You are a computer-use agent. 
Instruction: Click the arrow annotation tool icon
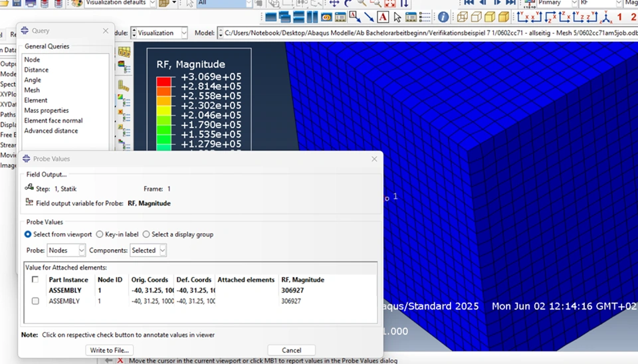coord(369,17)
